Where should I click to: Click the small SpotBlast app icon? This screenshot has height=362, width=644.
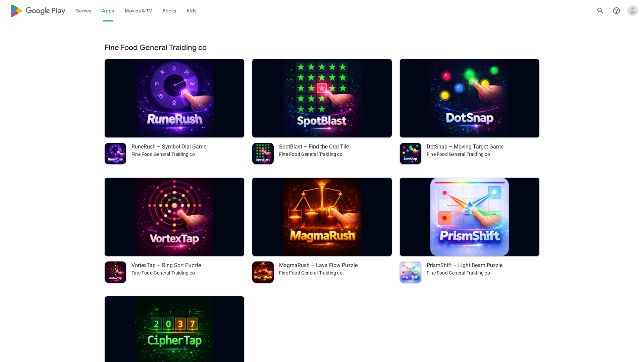click(263, 154)
